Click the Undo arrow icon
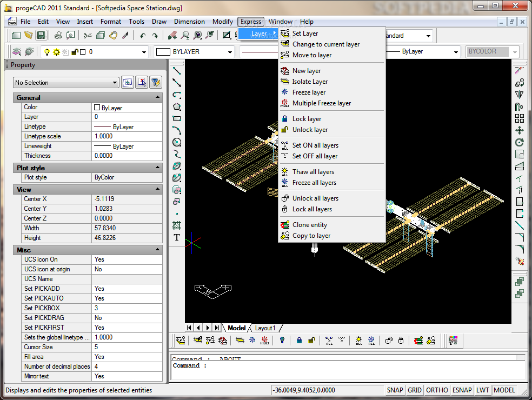The height and width of the screenshot is (400, 532). pyautogui.click(x=143, y=35)
